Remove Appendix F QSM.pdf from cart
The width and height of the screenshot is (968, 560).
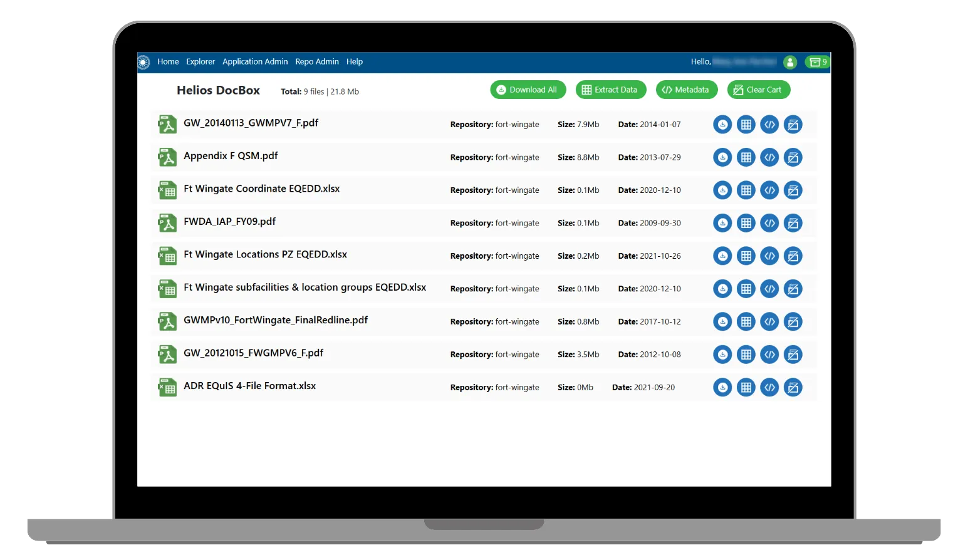tap(793, 157)
